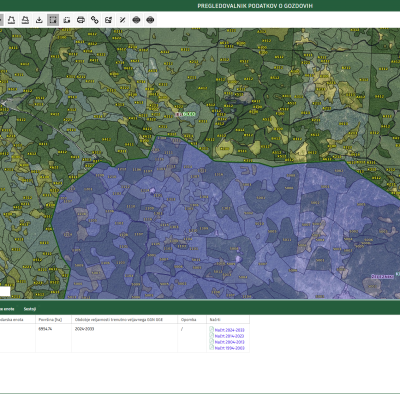Image resolution: width=400 pixels, height=400 pixels.
Task: Select the polygon selection tool icon
Action: click(x=11, y=20)
